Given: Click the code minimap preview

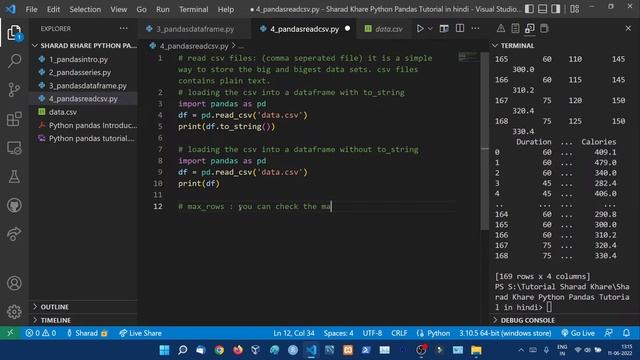Looking at the screenshot, I should pyautogui.click(x=468, y=56).
